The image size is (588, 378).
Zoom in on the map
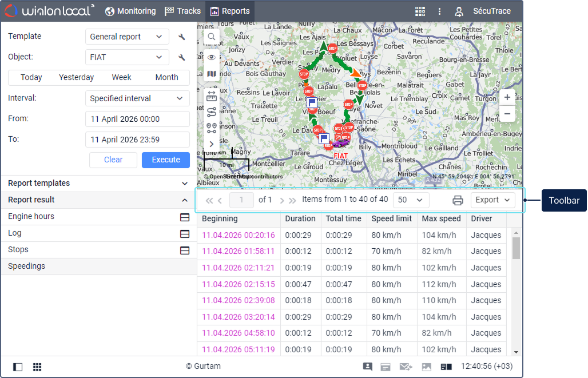(507, 98)
